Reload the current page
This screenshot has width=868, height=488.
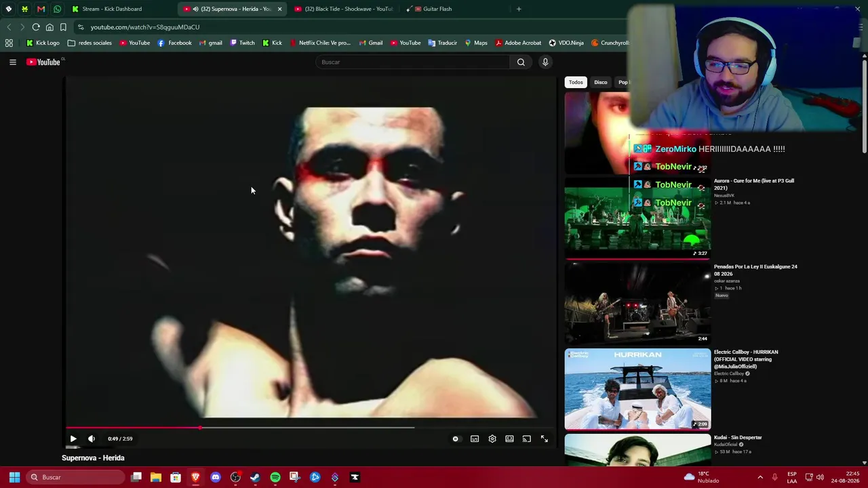[36, 27]
